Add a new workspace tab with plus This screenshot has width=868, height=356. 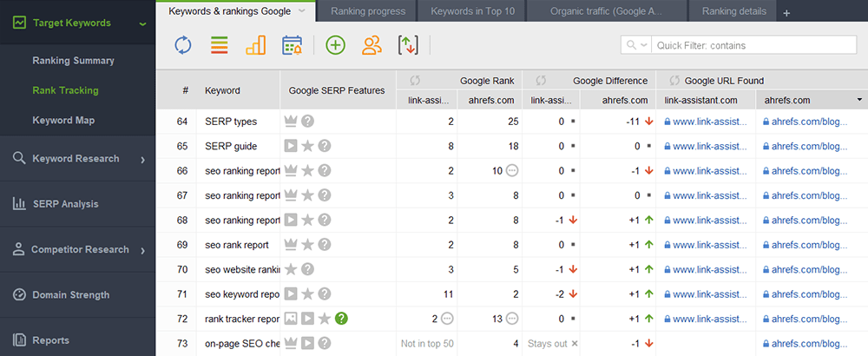pyautogui.click(x=786, y=13)
